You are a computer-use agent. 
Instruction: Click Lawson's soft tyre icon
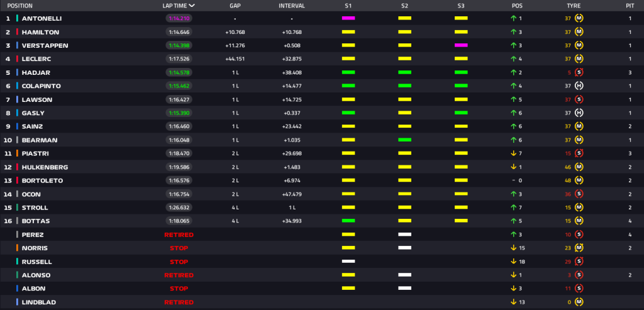(579, 99)
